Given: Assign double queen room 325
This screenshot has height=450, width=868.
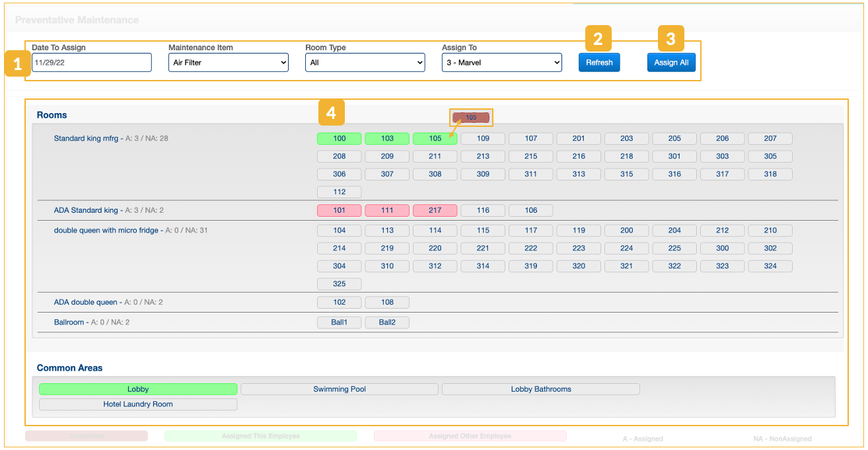Looking at the screenshot, I should pyautogui.click(x=340, y=284).
